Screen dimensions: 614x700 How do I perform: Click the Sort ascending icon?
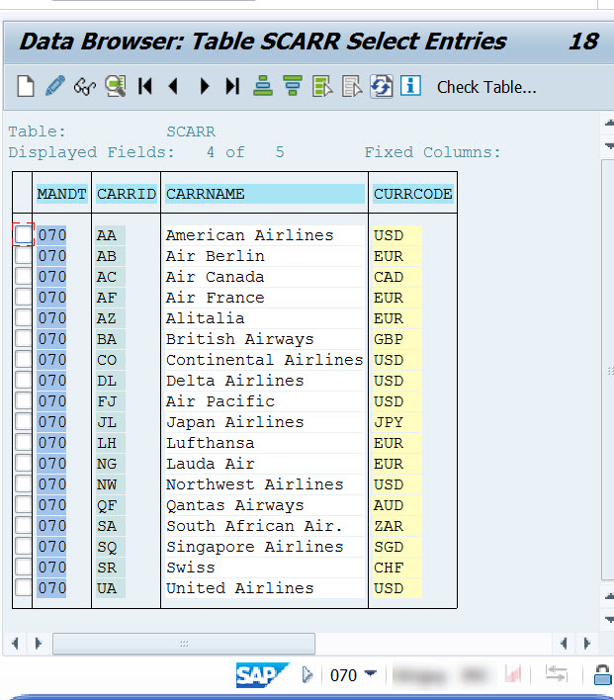[263, 86]
